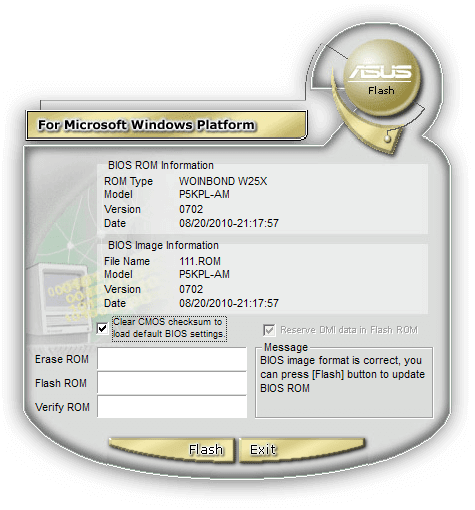
Task: Click the 'Clear CMOS checksum to load default' label
Action: 169,328
